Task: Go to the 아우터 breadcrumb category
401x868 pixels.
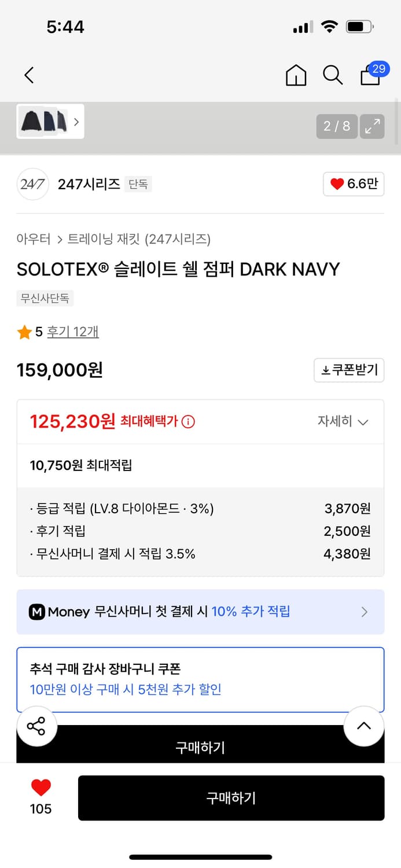Action: point(33,238)
